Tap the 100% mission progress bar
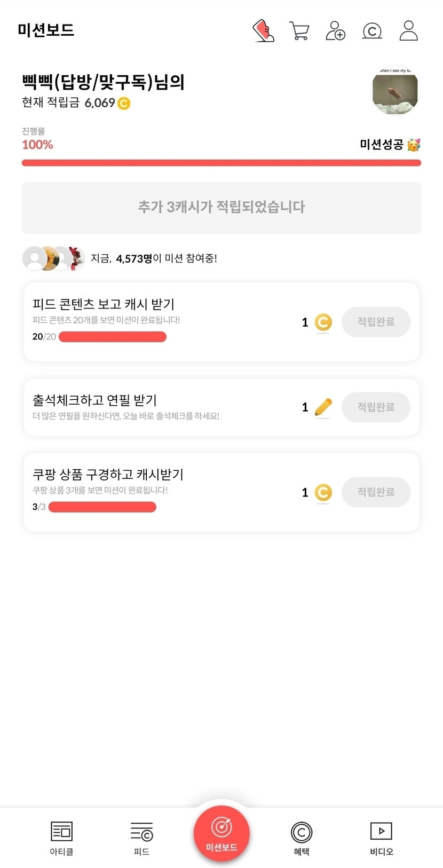 (222, 163)
